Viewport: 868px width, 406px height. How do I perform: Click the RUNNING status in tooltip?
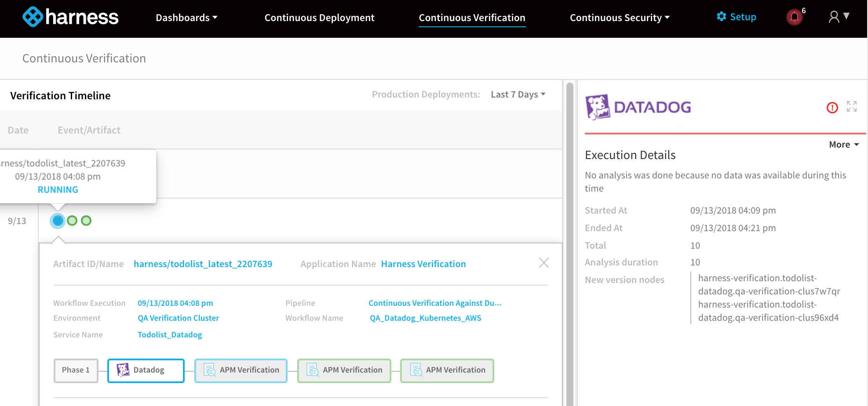tap(58, 190)
